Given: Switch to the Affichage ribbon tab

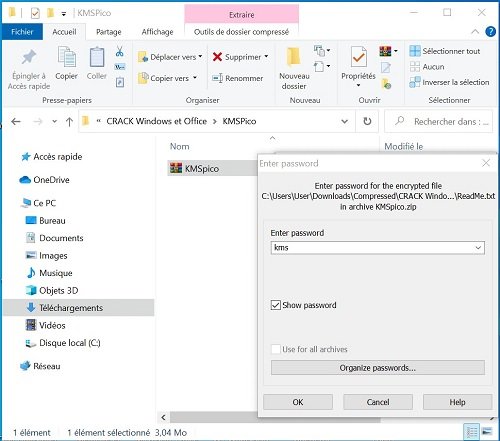Looking at the screenshot, I should [x=157, y=32].
